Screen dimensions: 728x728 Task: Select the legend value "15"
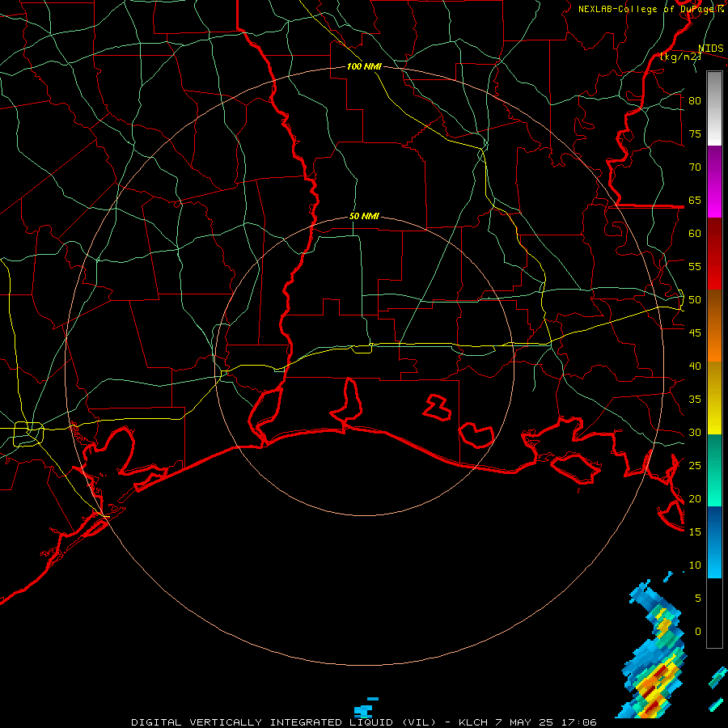[695, 532]
